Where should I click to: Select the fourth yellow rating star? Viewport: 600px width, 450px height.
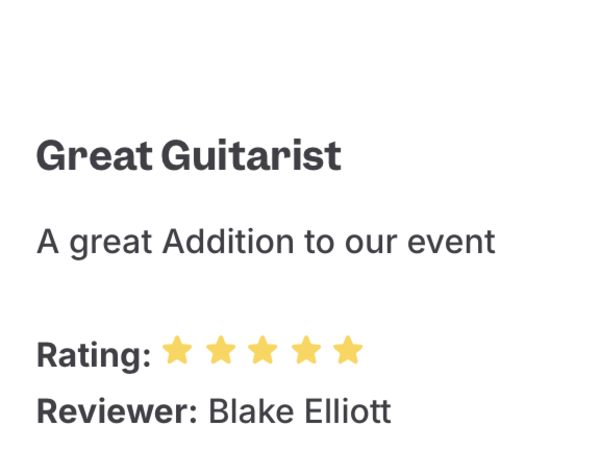(306, 350)
